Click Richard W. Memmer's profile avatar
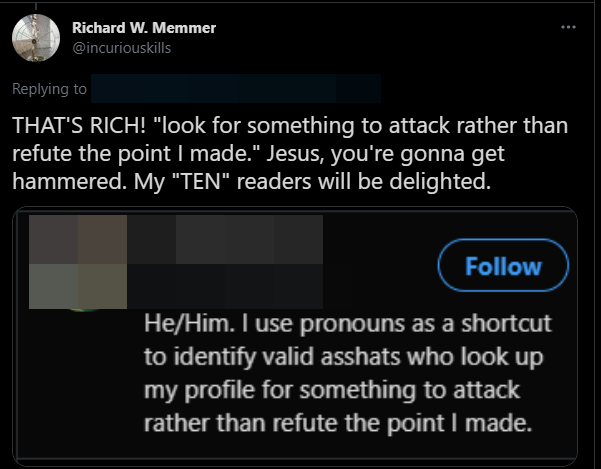Image resolution: width=601 pixels, height=469 pixels. pos(40,38)
